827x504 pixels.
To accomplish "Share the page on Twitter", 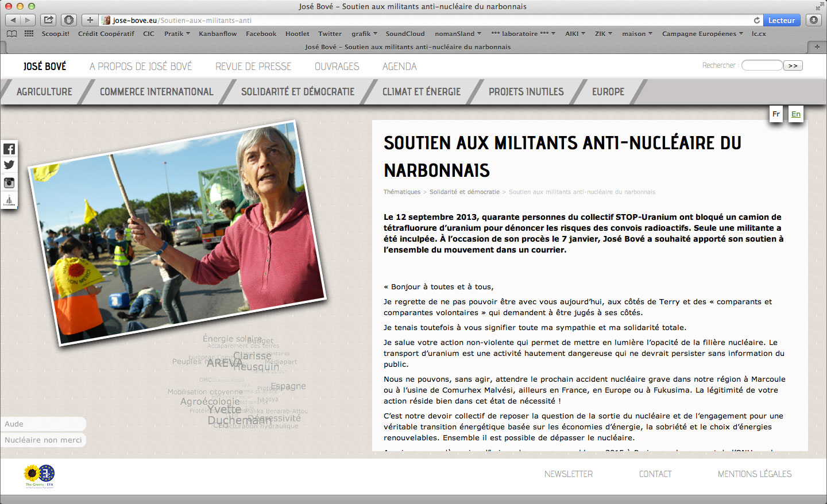I will tap(9, 165).
